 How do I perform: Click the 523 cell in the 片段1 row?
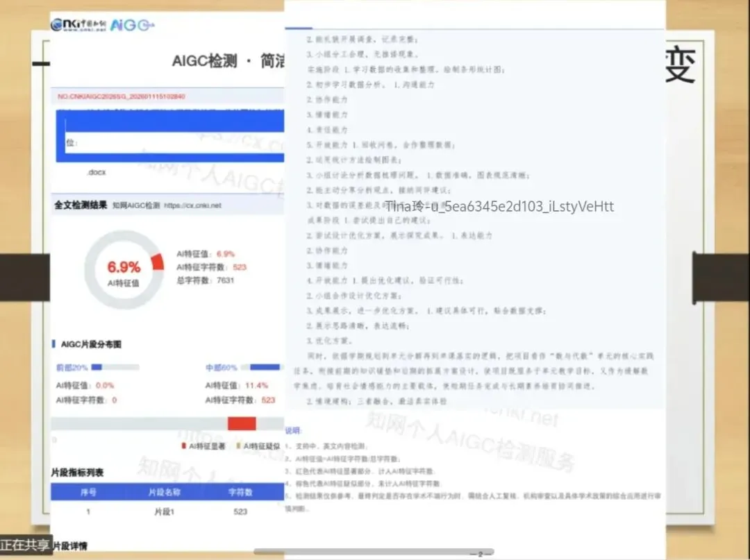[240, 511]
